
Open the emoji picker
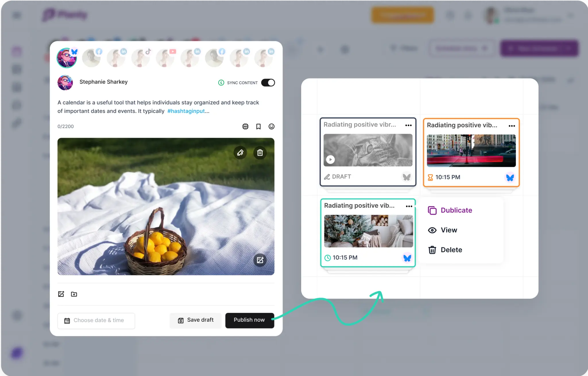point(271,126)
